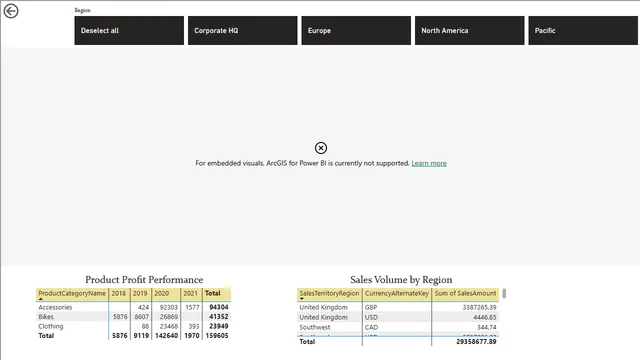Screen dimensions: 640x360
Task: Select the Deselect all slicer button
Action: click(129, 31)
